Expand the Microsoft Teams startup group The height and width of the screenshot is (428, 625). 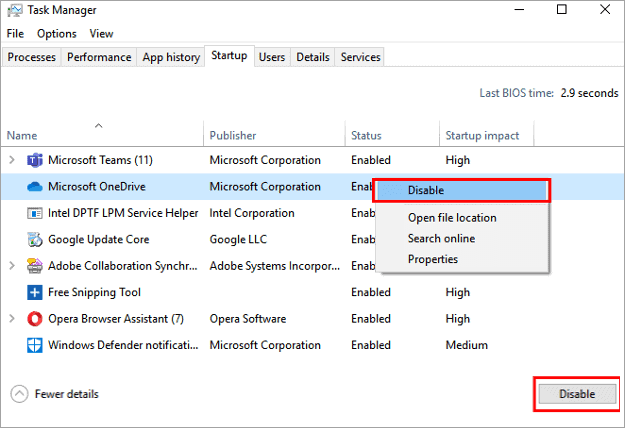12,160
